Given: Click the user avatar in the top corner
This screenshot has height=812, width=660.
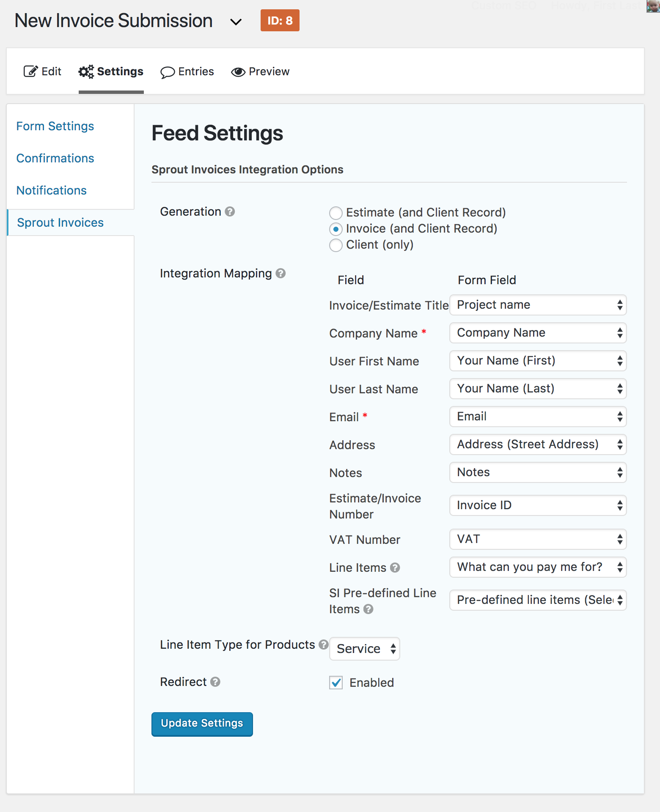Looking at the screenshot, I should point(653,6).
